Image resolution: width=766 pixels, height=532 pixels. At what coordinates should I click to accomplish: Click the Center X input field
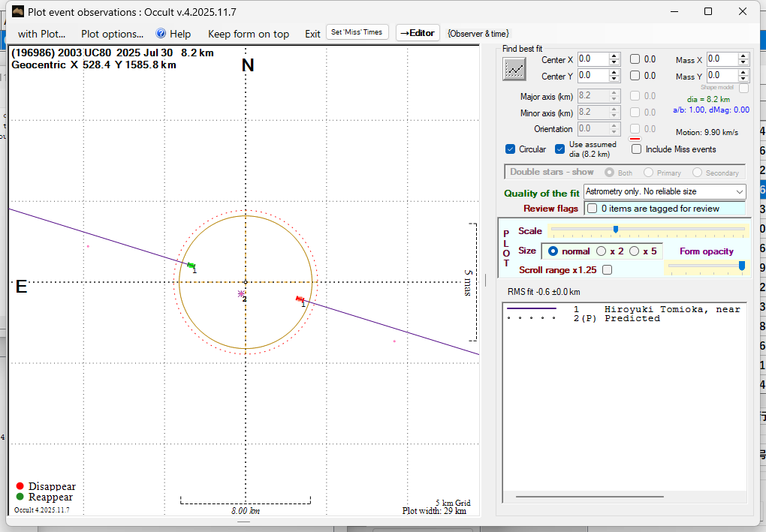tap(592, 59)
